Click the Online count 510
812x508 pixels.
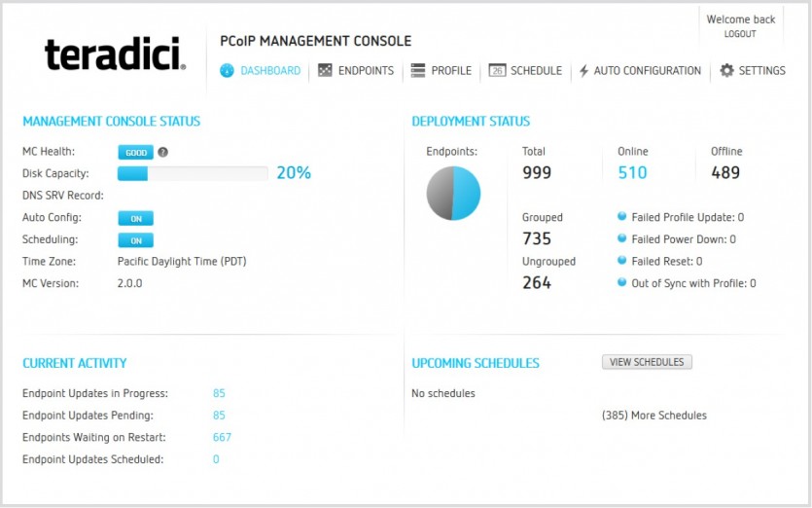pyautogui.click(x=632, y=172)
